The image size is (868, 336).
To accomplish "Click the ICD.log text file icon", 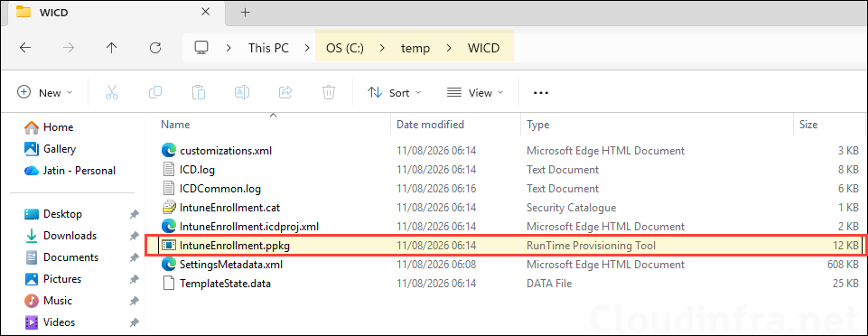I will pyautogui.click(x=168, y=170).
